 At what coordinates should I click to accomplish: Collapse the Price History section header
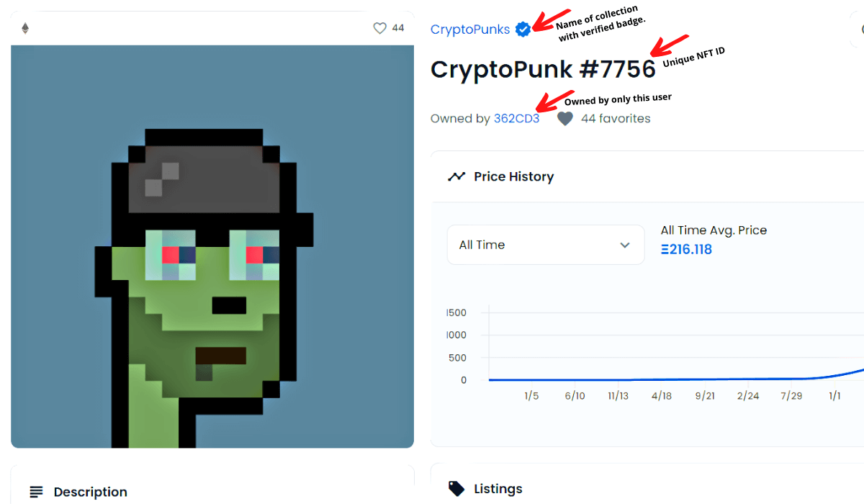click(x=647, y=176)
